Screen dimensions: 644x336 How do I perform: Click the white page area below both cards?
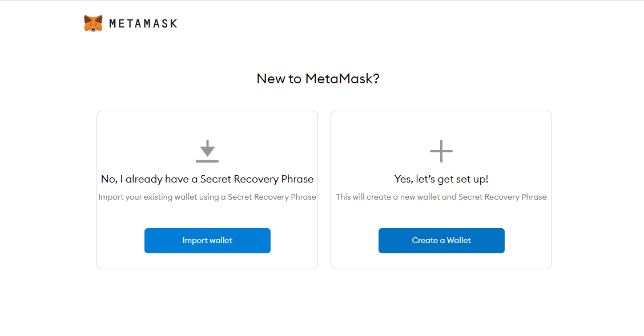click(x=322, y=303)
